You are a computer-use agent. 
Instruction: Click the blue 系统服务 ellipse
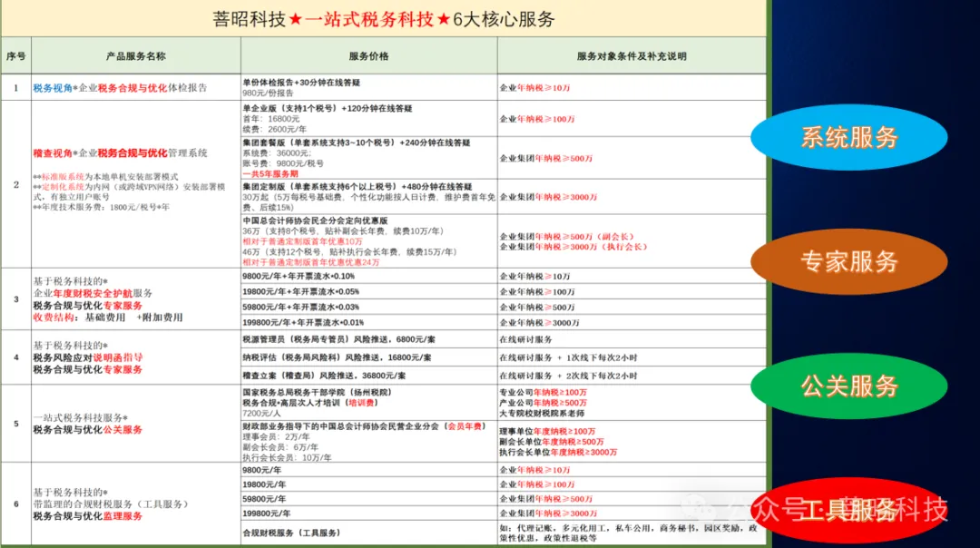[848, 137]
